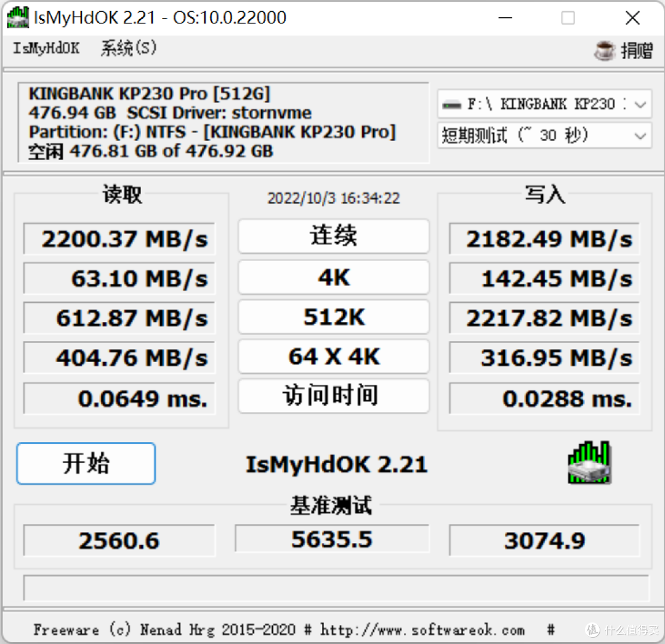Close the IsMyHdOK window
The image size is (665, 644).
[632, 18]
